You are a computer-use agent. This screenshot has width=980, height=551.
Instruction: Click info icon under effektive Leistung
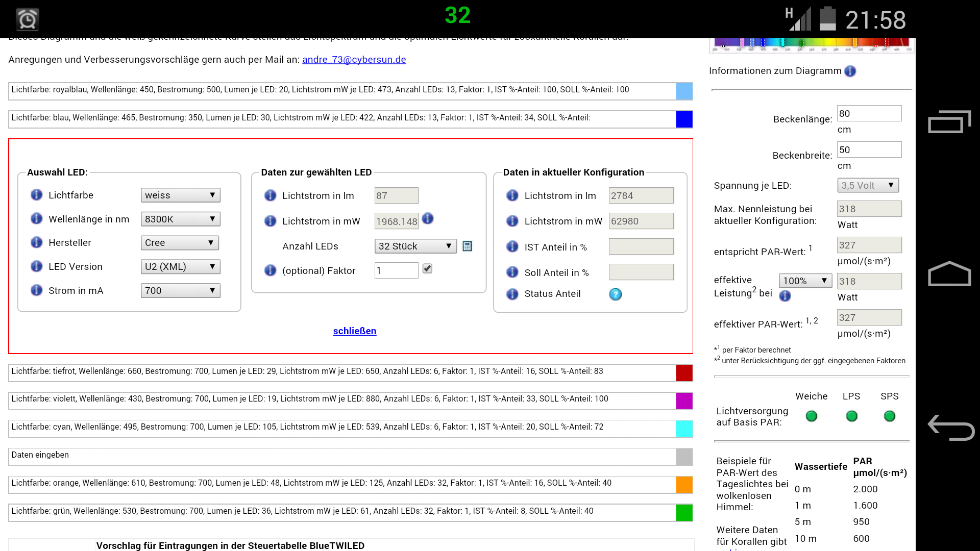pyautogui.click(x=785, y=296)
